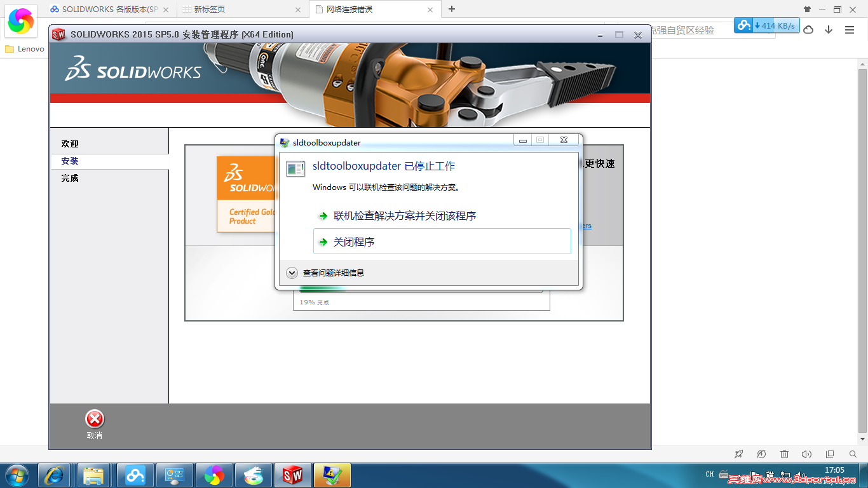Click the magnifier zoom icon in browser status bar
Screen dimensions: 868x488
click(x=853, y=454)
